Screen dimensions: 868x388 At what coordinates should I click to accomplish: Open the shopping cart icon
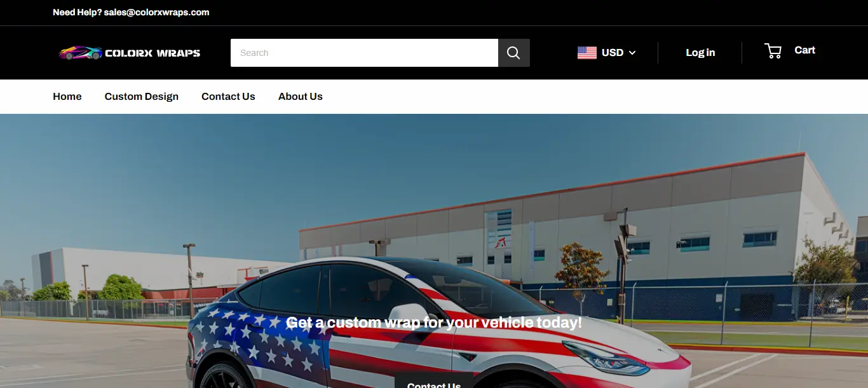tap(773, 51)
